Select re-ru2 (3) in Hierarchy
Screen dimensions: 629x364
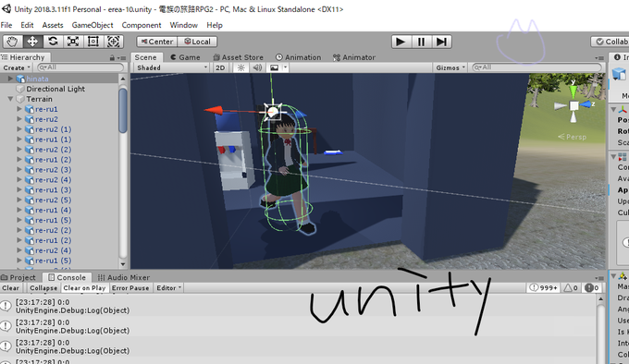53,169
